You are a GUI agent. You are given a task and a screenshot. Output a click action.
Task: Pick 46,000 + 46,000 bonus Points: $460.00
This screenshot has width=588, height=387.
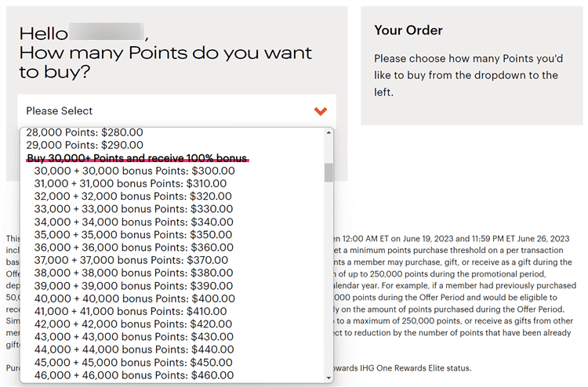click(134, 374)
